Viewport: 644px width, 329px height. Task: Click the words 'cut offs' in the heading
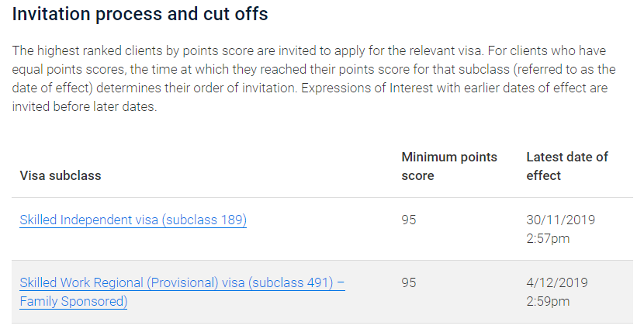241,15
